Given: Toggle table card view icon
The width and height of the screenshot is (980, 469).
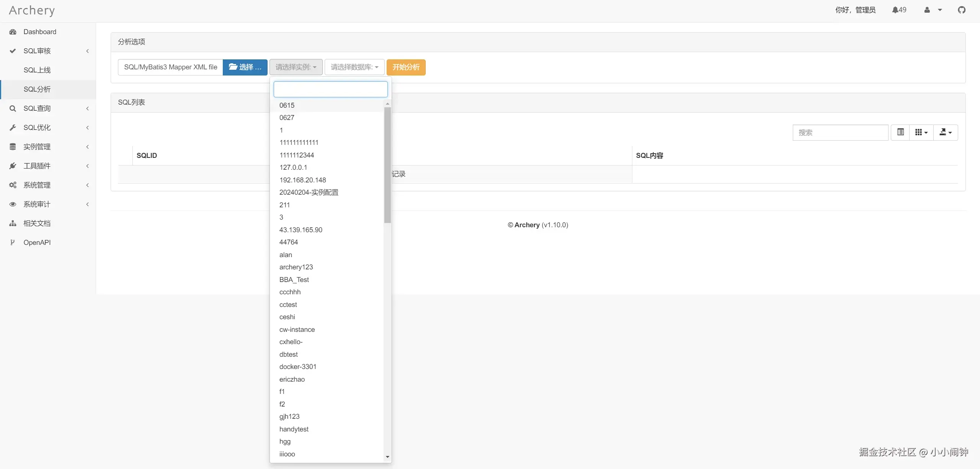Looking at the screenshot, I should [900, 132].
